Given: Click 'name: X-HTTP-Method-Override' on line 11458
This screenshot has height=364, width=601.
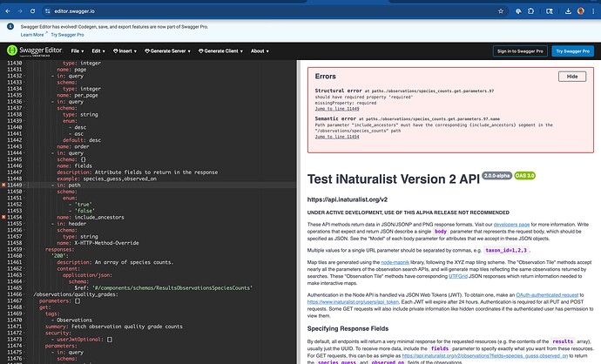Looking at the screenshot, I should (98, 243).
